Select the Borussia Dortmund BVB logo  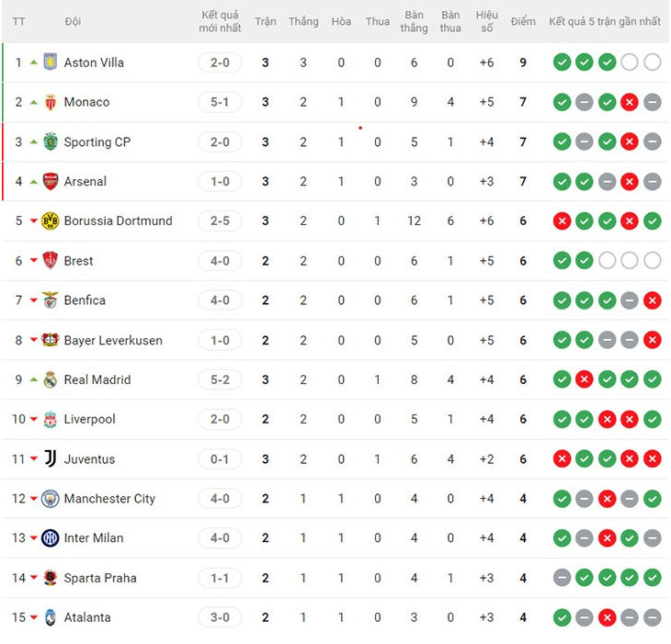point(50,221)
